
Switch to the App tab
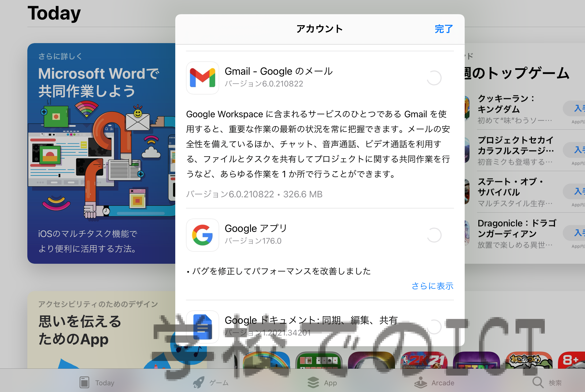point(322,383)
